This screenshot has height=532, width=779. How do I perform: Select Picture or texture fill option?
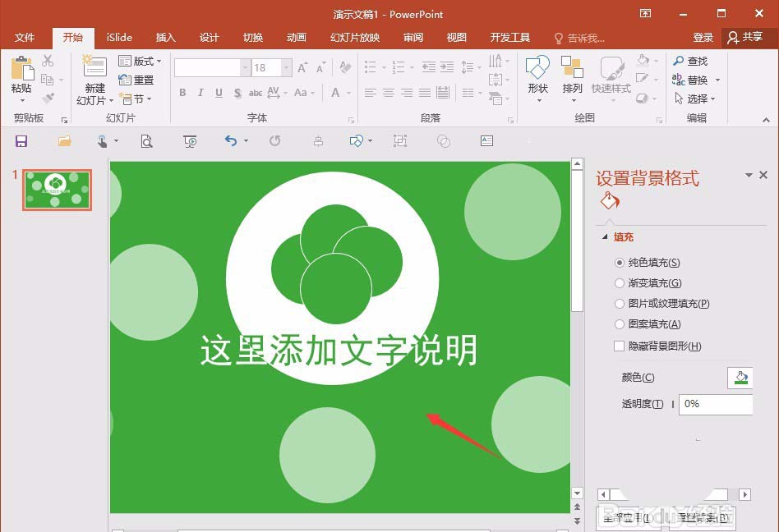pyautogui.click(x=662, y=303)
